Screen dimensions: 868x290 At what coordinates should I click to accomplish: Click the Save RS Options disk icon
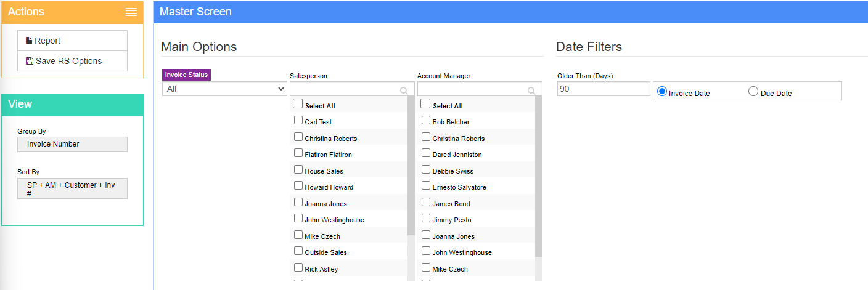point(30,61)
